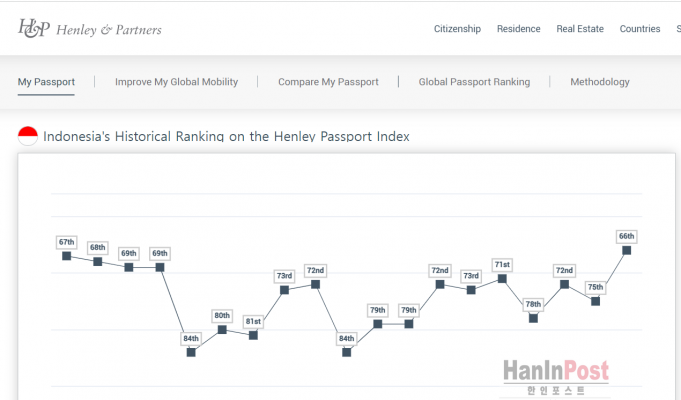Open the Countries navigation link

click(640, 29)
